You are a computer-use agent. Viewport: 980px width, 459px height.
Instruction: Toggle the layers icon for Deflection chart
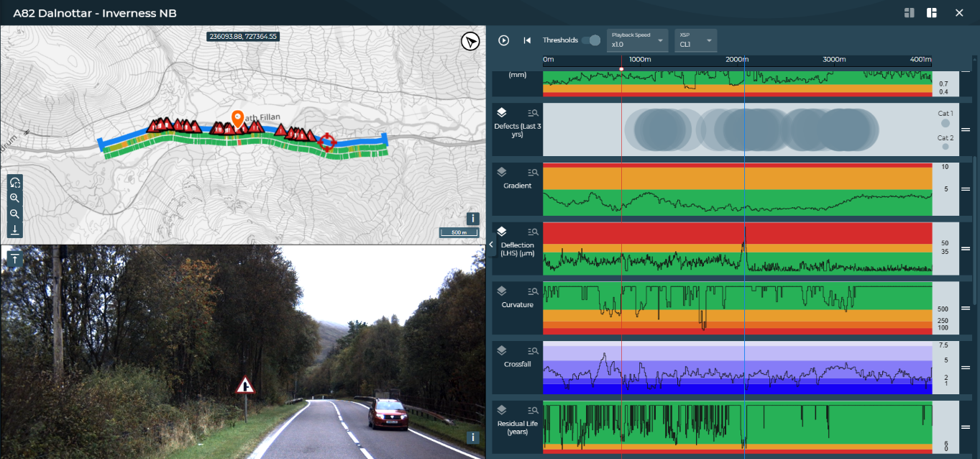(x=502, y=232)
